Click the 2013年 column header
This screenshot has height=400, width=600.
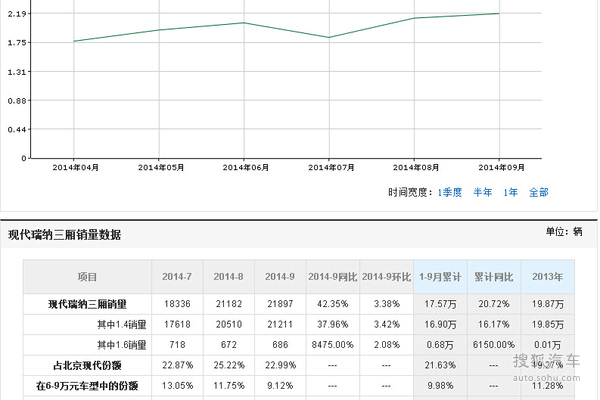click(546, 276)
